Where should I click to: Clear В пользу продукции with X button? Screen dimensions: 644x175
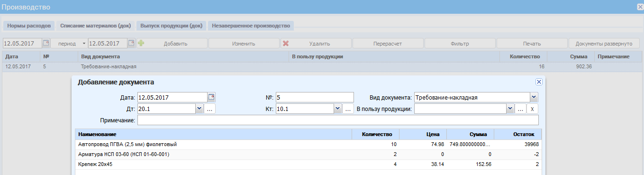click(x=533, y=109)
